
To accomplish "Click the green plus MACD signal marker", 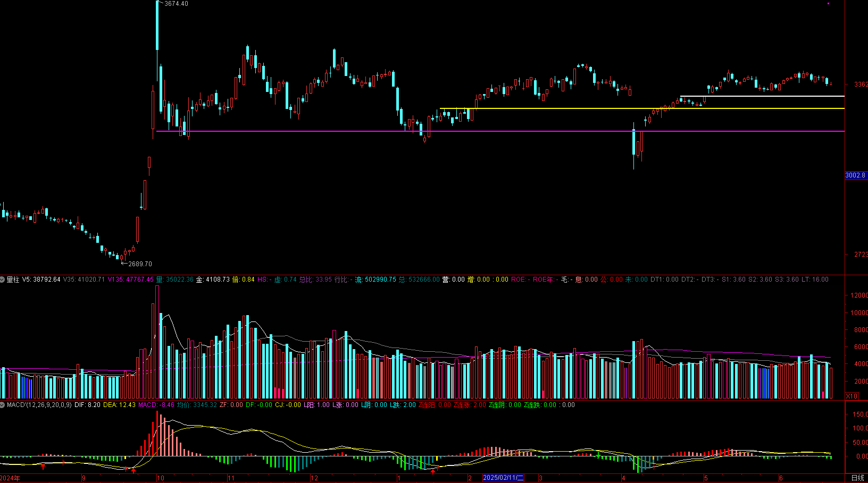I will 598,455.
